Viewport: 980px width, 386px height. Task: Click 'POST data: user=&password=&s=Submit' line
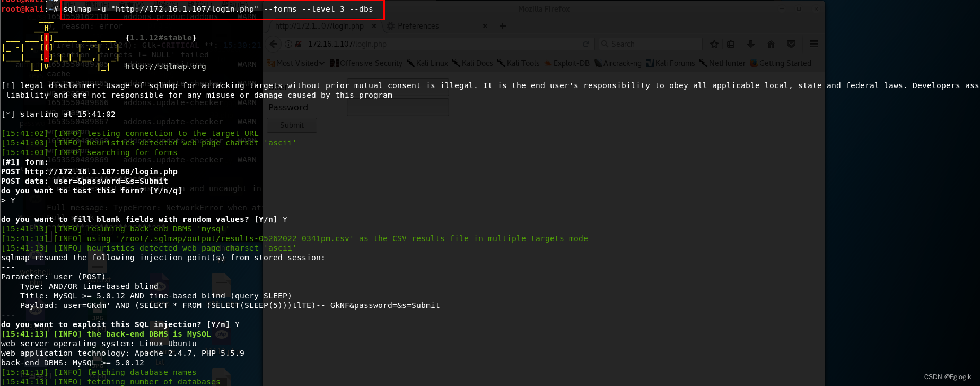tap(84, 181)
